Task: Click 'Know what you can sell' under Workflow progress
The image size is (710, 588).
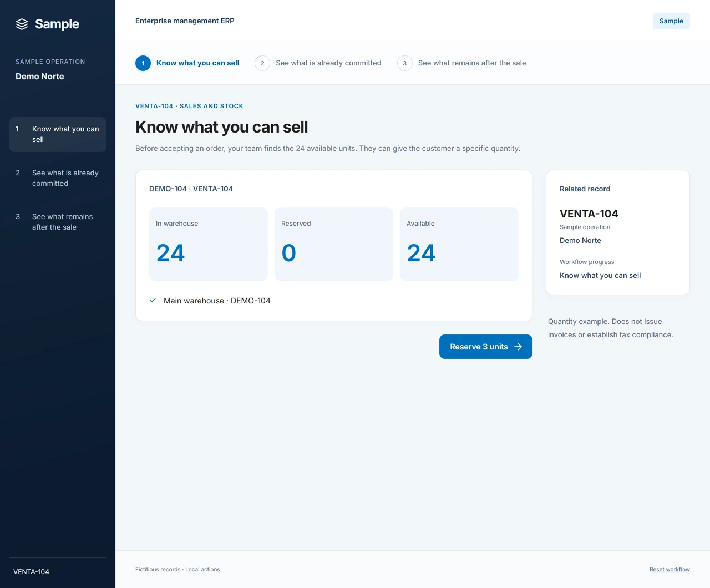Action: point(600,276)
